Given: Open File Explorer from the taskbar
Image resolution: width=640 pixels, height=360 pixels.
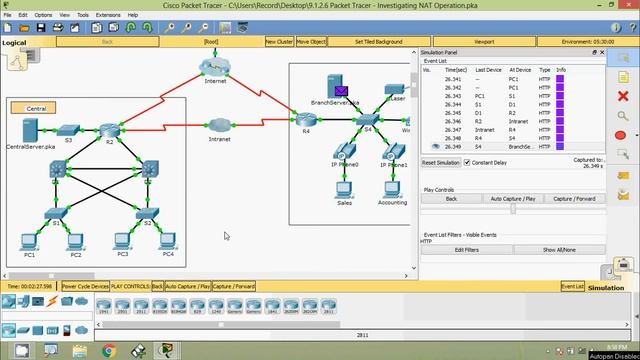Looking at the screenshot, I should (x=80, y=351).
